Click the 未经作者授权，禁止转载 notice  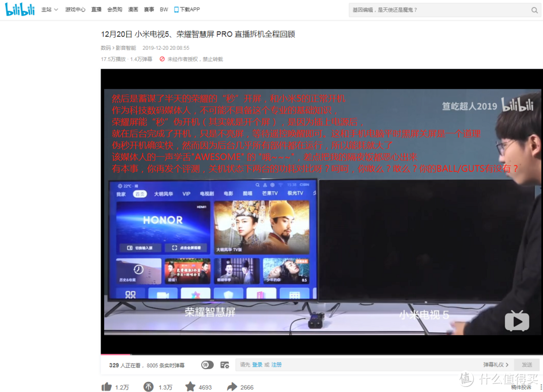tap(195, 59)
